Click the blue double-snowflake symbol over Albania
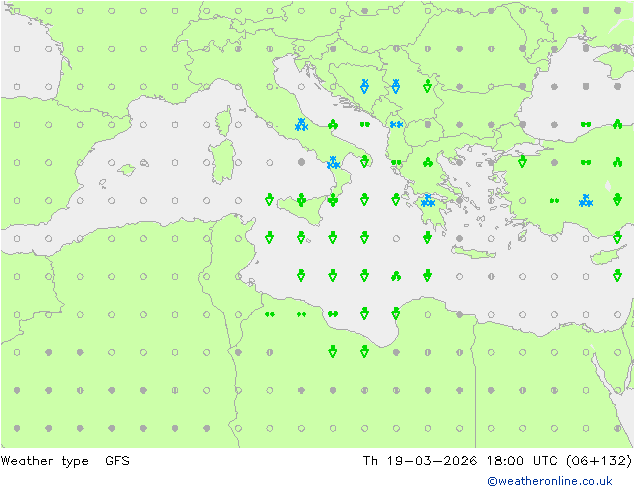This screenshot has height=490, width=634. pyautogui.click(x=396, y=125)
